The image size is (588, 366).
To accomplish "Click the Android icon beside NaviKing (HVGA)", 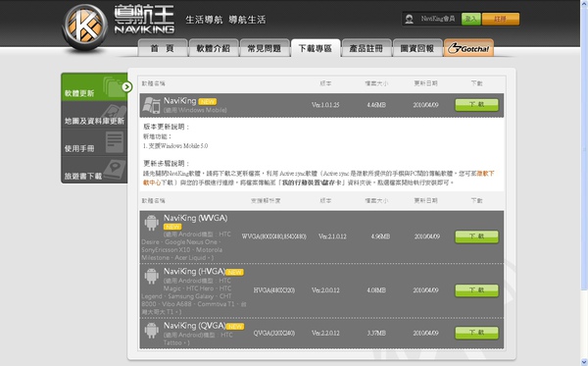I will pos(152,277).
